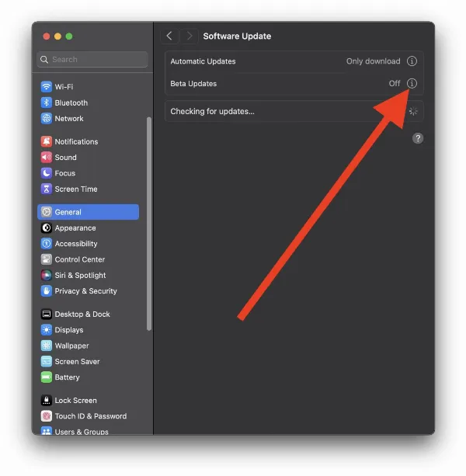Screen dimensions: 466x476
Task: Open the Screen Saver icon
Action: 46,361
